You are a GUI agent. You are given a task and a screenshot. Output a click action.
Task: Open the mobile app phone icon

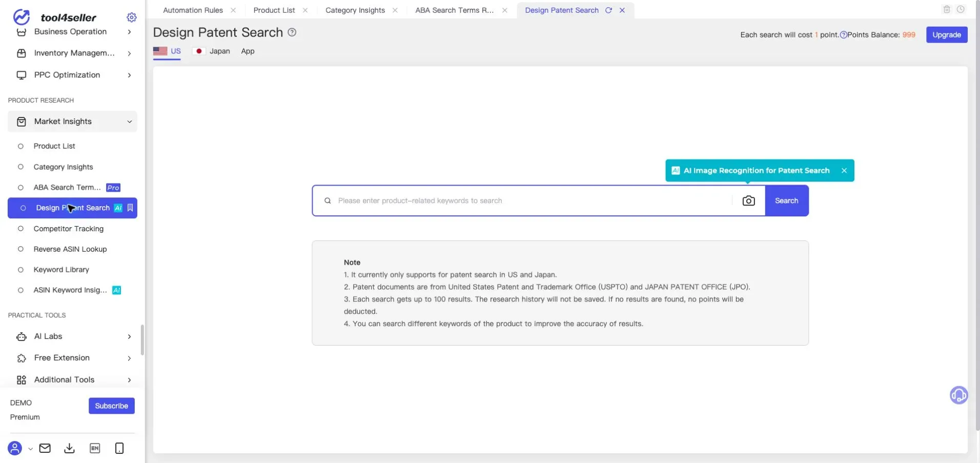point(119,448)
